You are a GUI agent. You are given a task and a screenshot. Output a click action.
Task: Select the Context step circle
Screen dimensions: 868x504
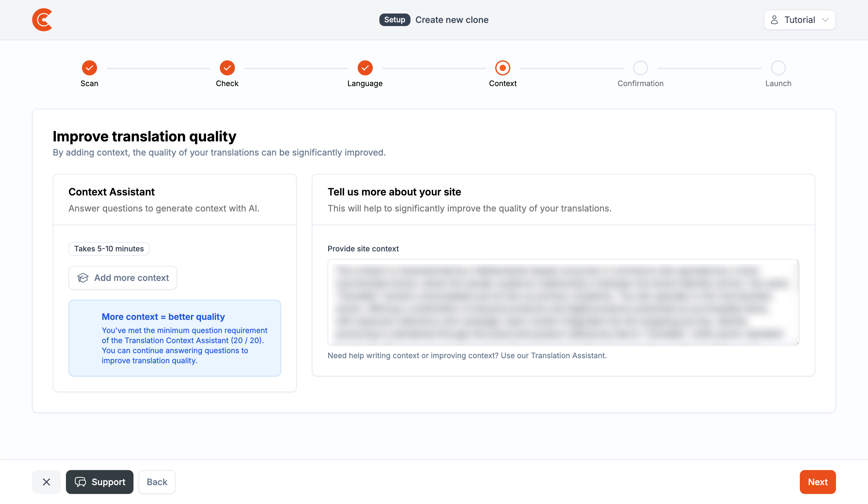pyautogui.click(x=503, y=68)
